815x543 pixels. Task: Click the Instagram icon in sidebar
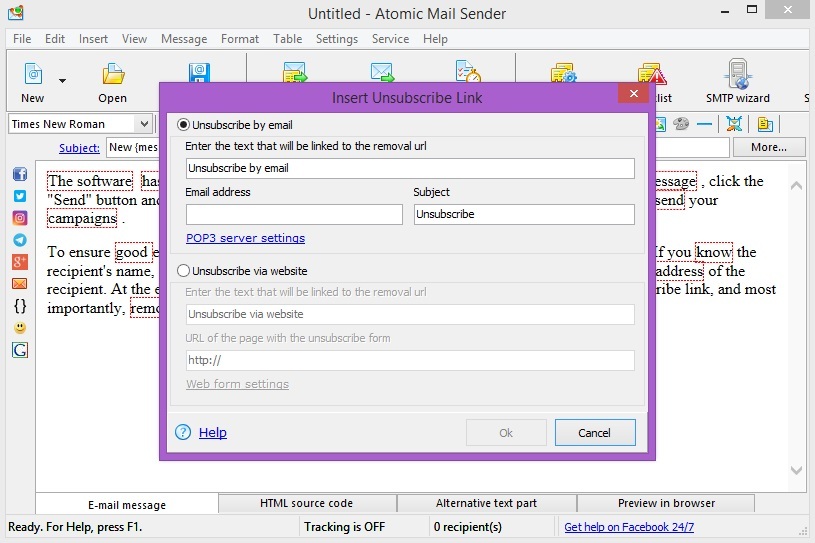(x=20, y=218)
